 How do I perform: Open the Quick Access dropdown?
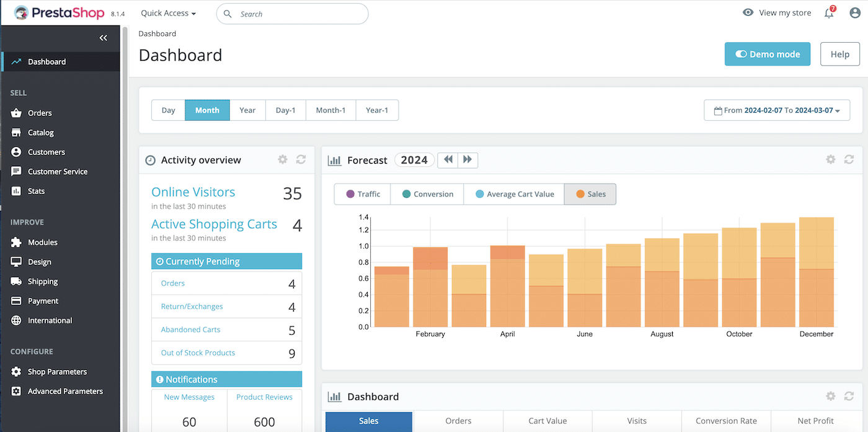point(167,12)
